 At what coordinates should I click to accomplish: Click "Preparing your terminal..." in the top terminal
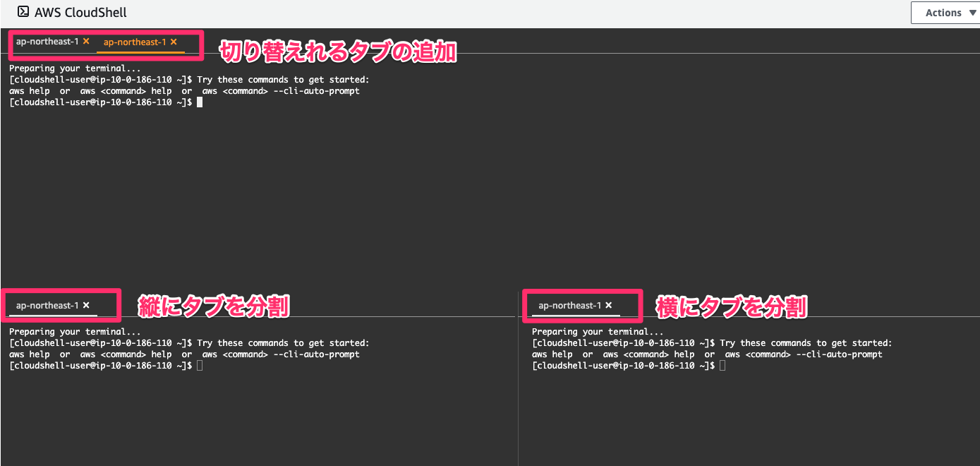[75, 68]
